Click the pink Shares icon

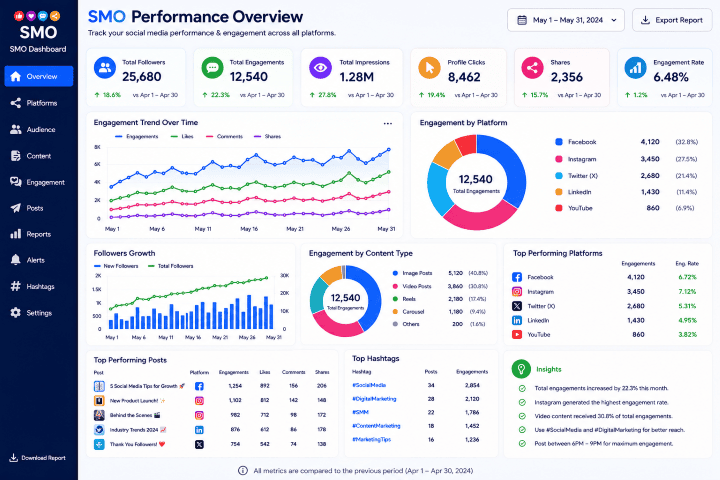pos(532,68)
